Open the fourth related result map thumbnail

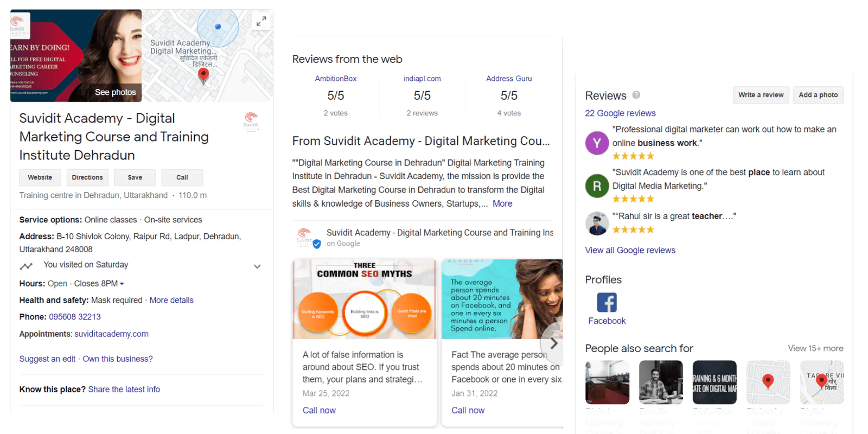point(768,382)
